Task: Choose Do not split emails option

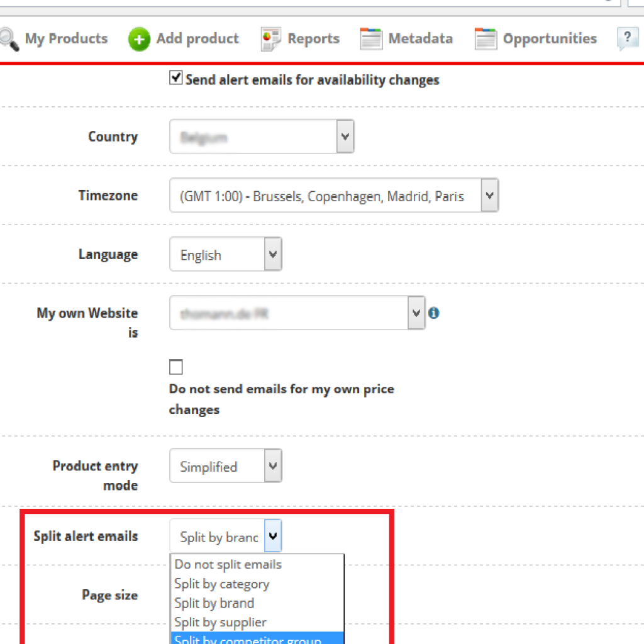Action: tap(227, 564)
